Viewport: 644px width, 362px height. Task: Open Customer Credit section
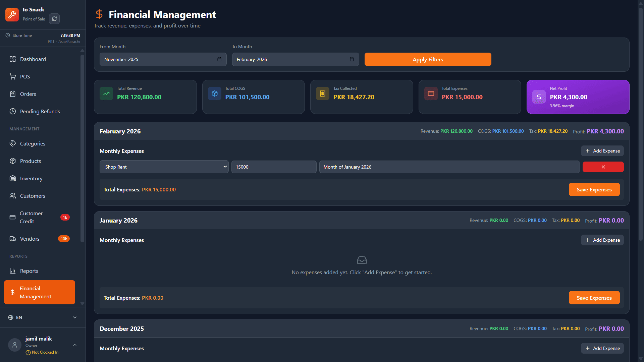click(31, 217)
